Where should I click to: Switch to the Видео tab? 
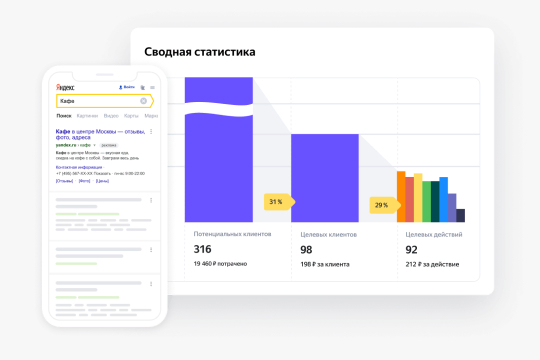(x=111, y=116)
